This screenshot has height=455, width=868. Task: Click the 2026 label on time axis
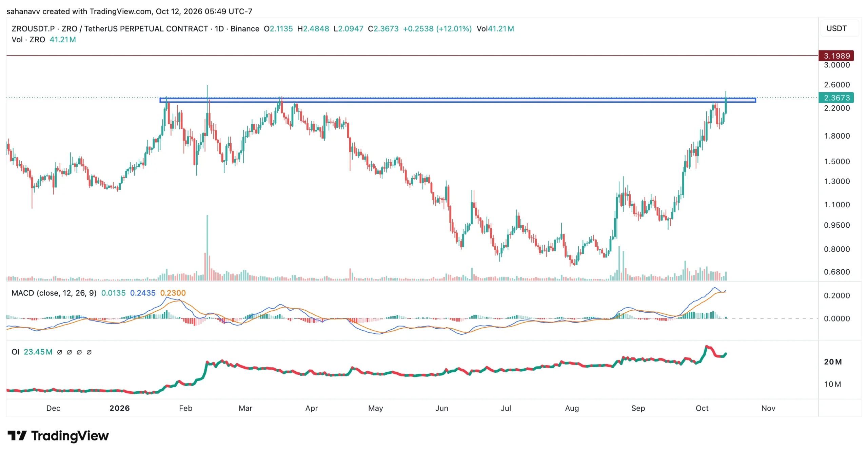coord(120,408)
